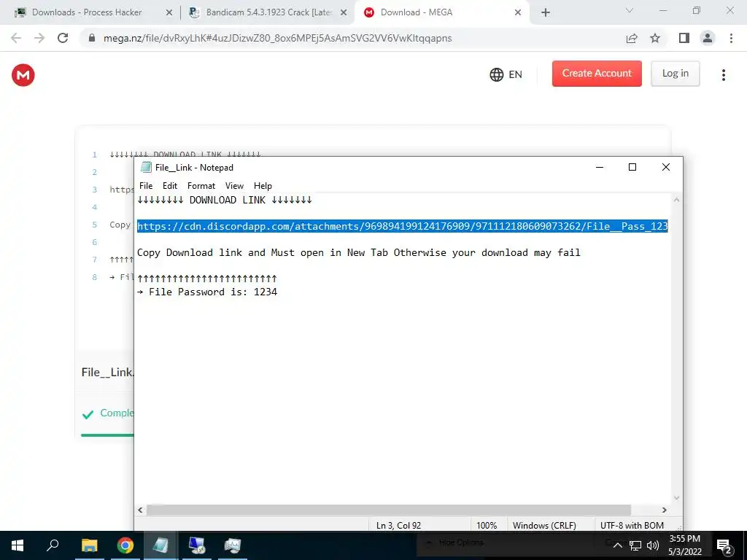The height and width of the screenshot is (560, 747).
Task: Open Process Hacker taskbar icon
Action: pos(233,545)
